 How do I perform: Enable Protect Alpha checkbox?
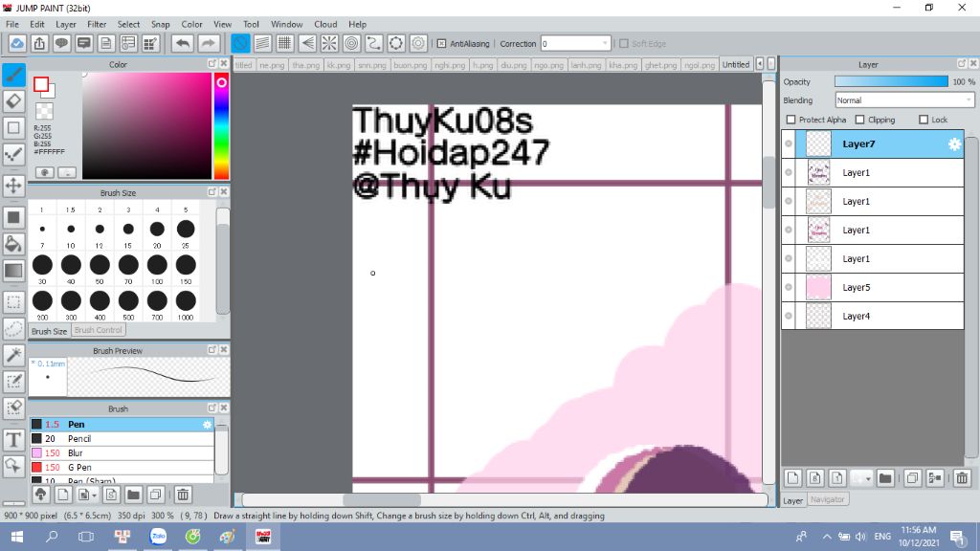coord(791,120)
